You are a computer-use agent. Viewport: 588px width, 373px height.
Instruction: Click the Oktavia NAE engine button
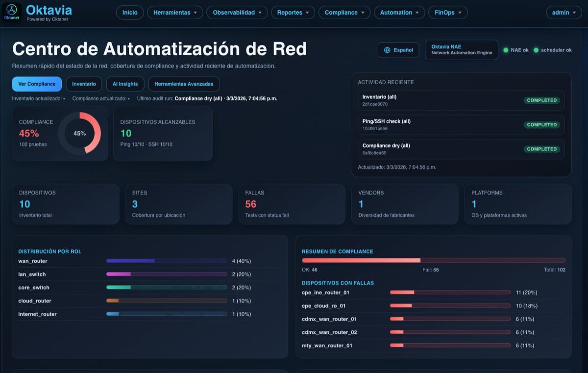(x=461, y=49)
